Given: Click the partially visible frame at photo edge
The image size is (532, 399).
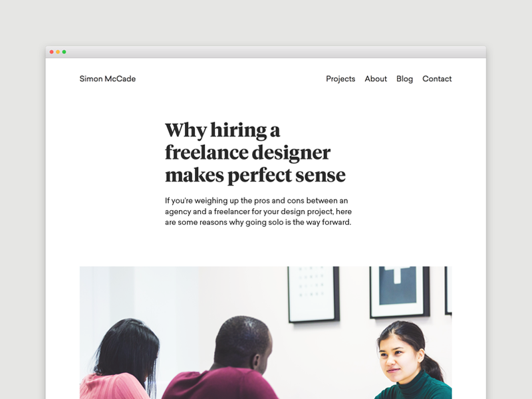Looking at the screenshot, I should pos(448,291).
